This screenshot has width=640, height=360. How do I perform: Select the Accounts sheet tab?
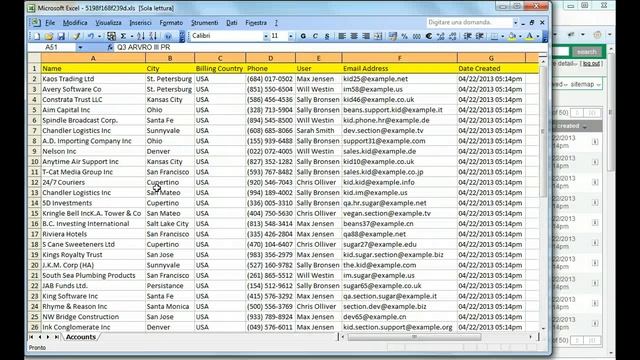(x=81, y=337)
